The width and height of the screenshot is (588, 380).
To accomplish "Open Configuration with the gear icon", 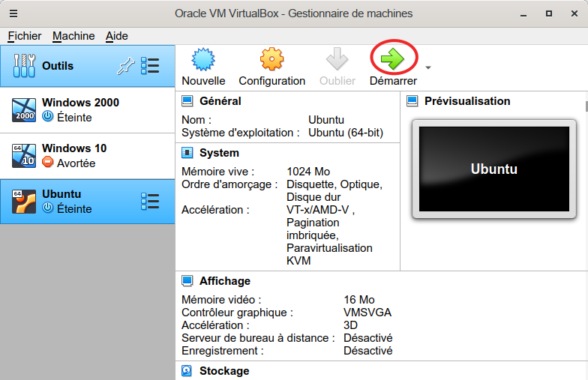I will [271, 60].
